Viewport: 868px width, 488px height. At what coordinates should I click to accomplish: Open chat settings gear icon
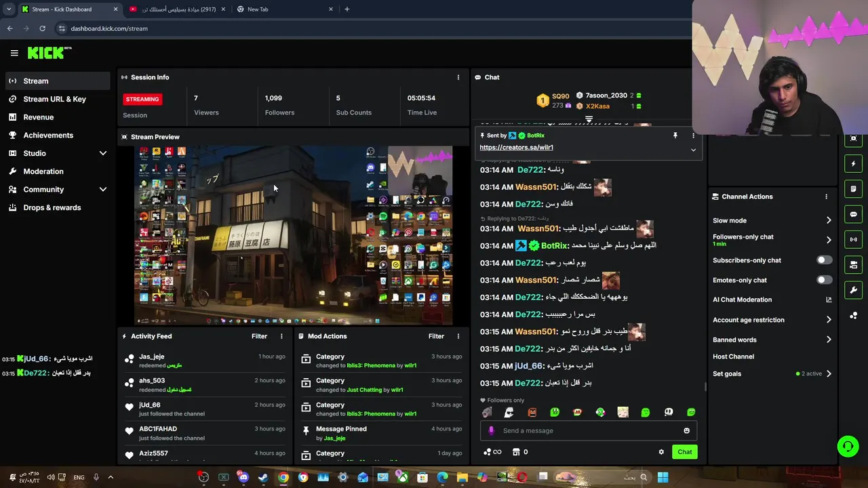[x=661, y=452]
